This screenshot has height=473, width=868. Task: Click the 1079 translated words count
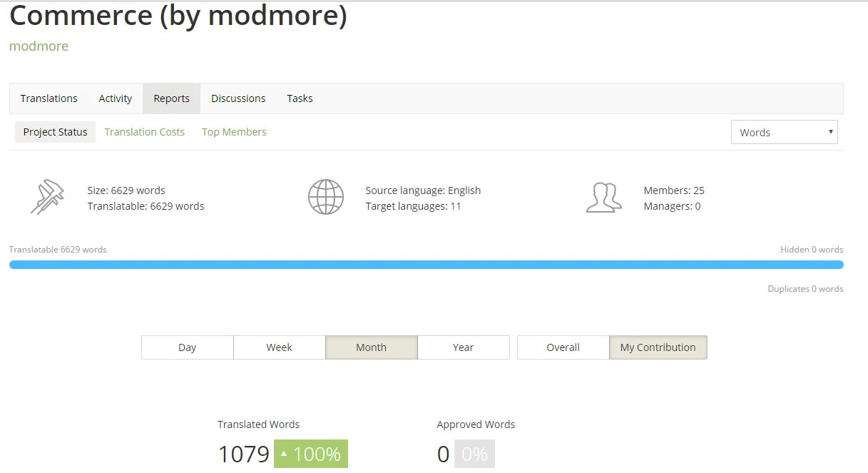(x=244, y=454)
